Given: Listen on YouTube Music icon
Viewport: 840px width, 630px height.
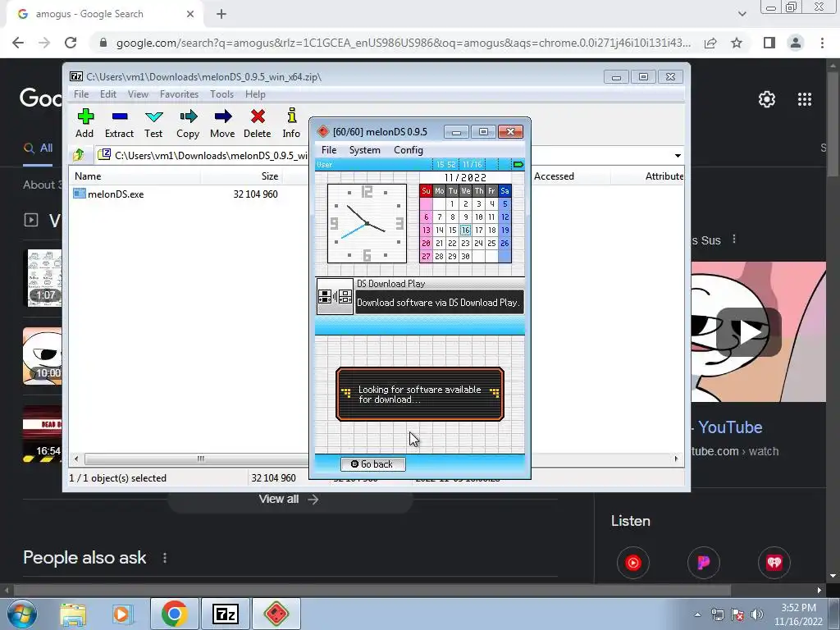Looking at the screenshot, I should pos(632,563).
